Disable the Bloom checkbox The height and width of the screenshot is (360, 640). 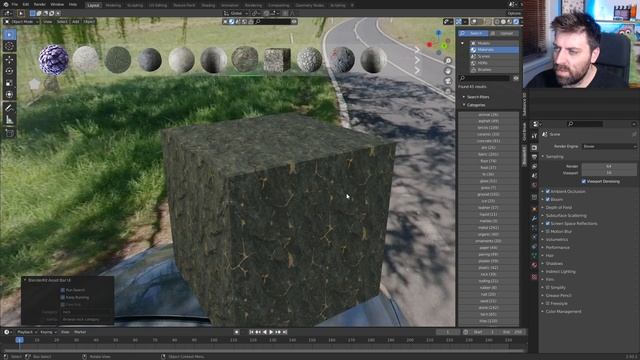[x=548, y=199]
